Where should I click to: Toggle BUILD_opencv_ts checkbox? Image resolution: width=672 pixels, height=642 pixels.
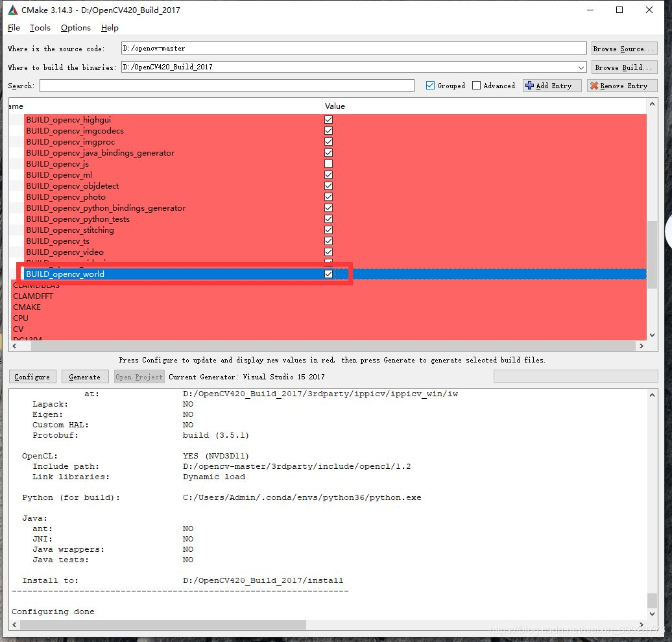[x=328, y=241]
